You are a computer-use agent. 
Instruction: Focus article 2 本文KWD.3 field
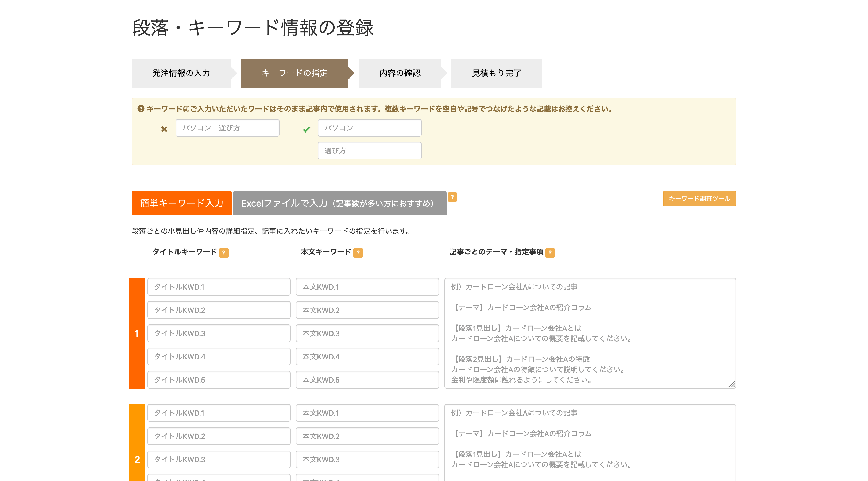coord(367,459)
